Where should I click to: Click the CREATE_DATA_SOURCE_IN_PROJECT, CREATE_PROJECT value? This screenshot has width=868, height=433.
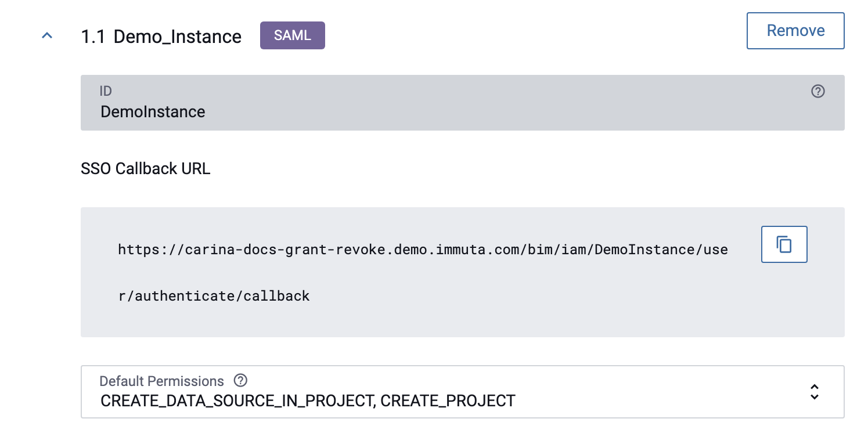click(x=308, y=401)
